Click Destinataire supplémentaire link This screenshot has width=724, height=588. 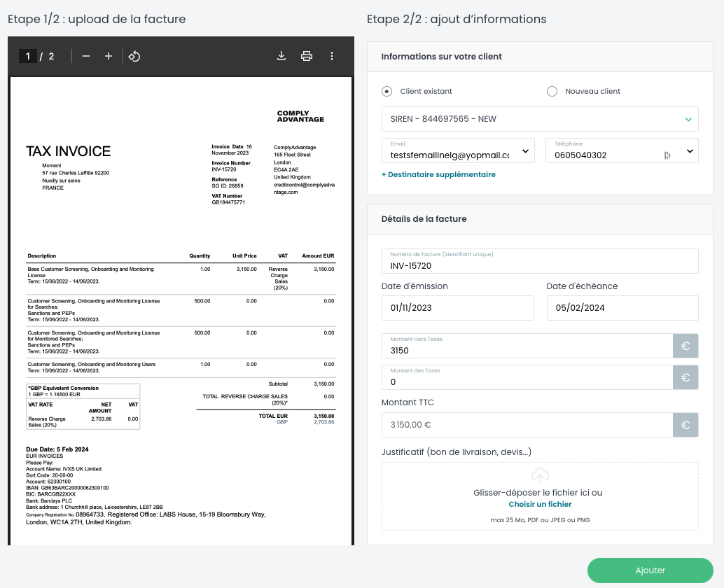438,174
